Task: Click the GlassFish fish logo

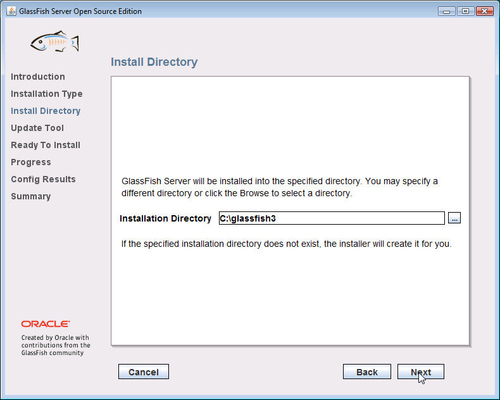Action: (x=55, y=41)
